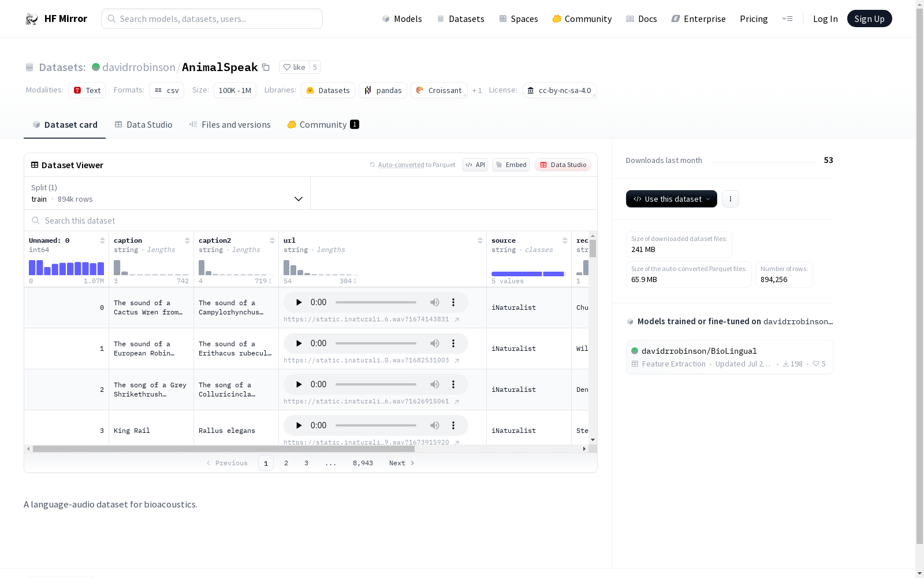Click the HF Mirror logo icon
The image size is (924, 578).
tap(32, 19)
